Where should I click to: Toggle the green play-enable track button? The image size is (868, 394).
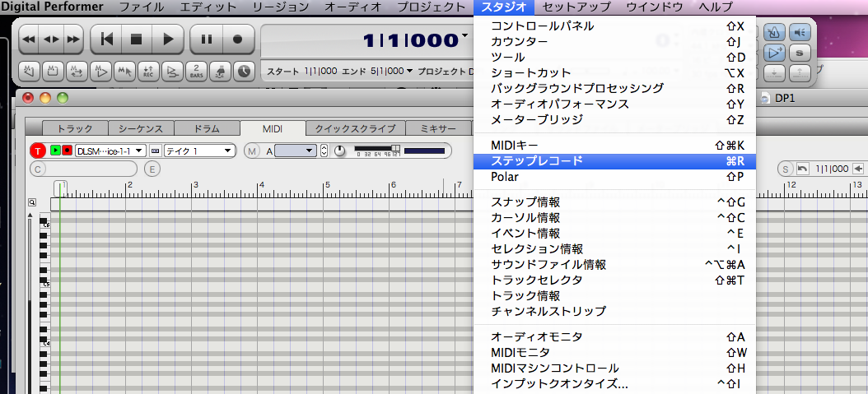[55, 151]
